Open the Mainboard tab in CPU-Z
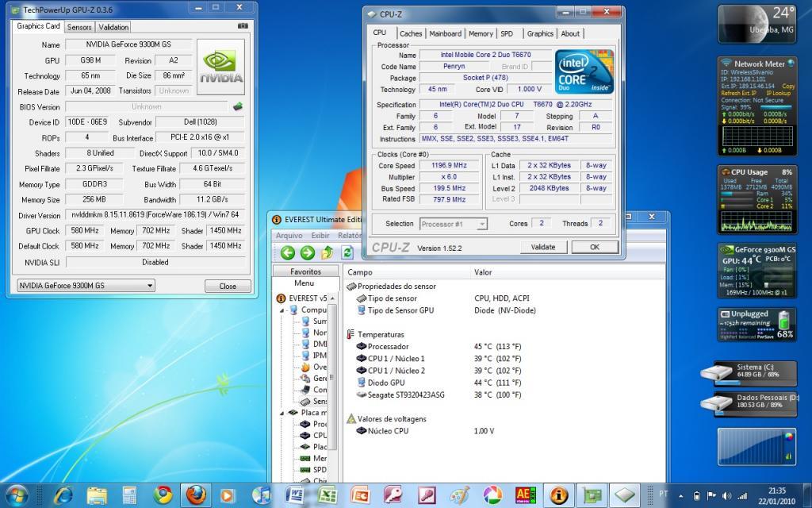This screenshot has height=508, width=812. point(446,33)
